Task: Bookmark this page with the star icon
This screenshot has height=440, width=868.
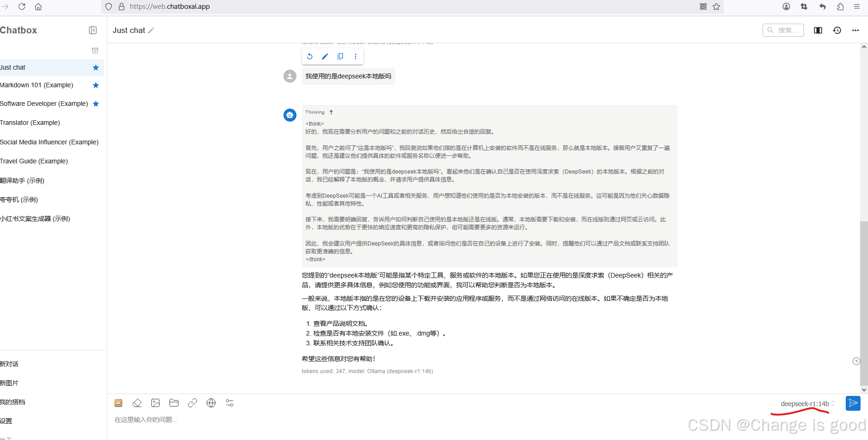Action: click(x=716, y=6)
